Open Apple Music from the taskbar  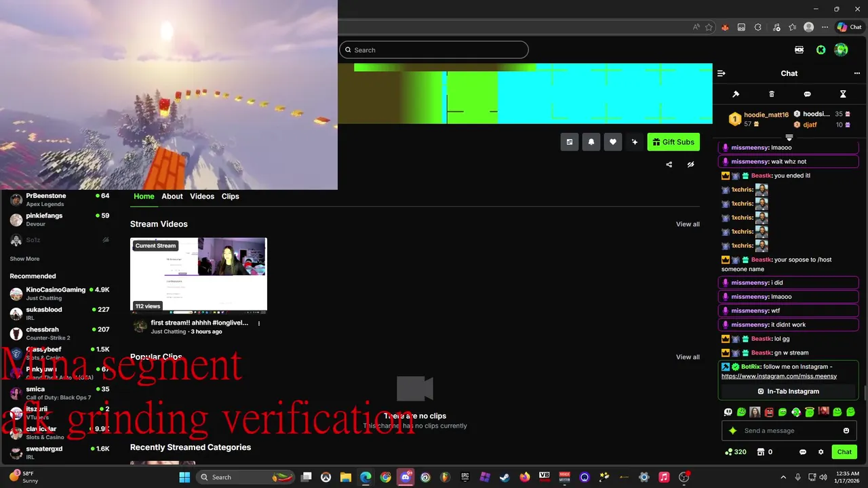[664, 477]
